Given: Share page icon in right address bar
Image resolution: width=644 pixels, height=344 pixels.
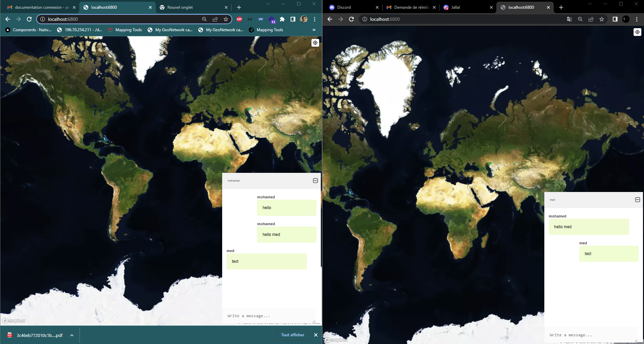Looking at the screenshot, I should tap(591, 19).
